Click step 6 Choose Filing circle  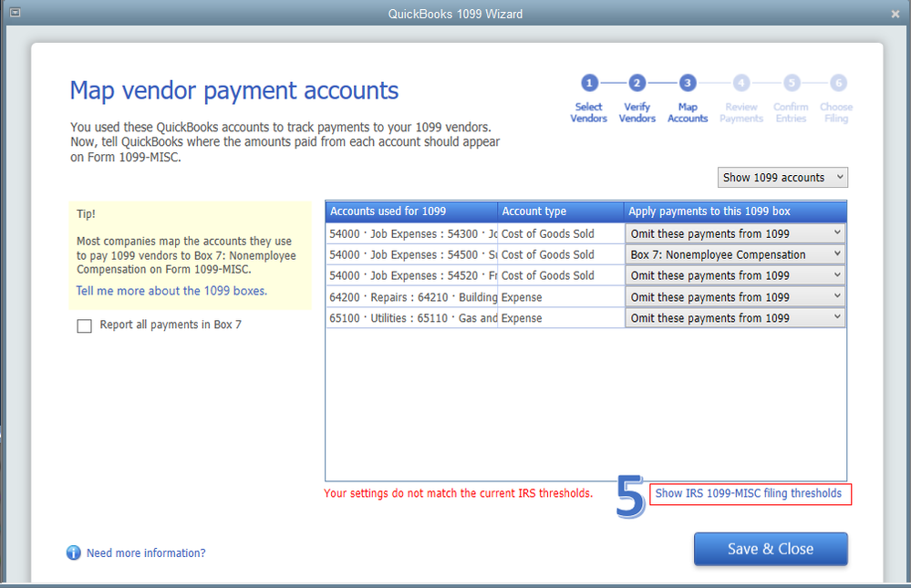point(838,83)
